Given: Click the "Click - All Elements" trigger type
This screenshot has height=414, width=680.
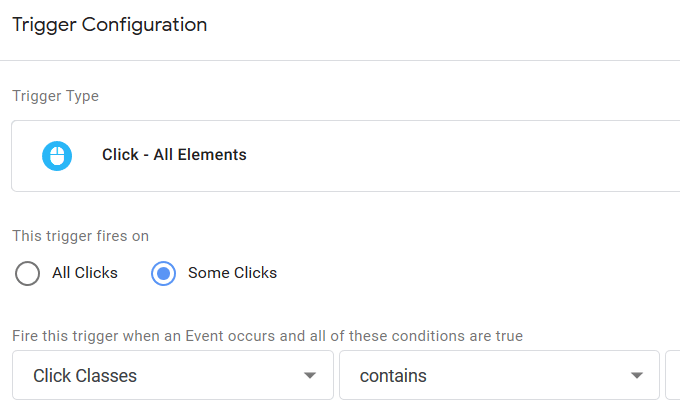Looking at the screenshot, I should [x=174, y=155].
